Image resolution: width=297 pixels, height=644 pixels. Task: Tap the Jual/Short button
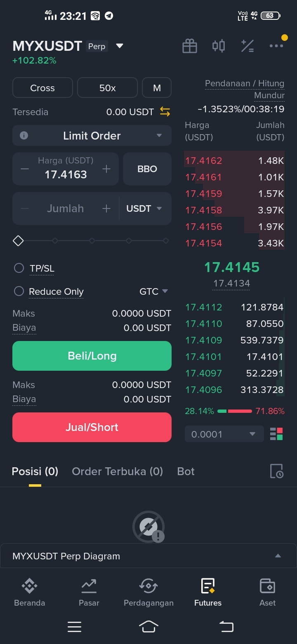(92, 427)
